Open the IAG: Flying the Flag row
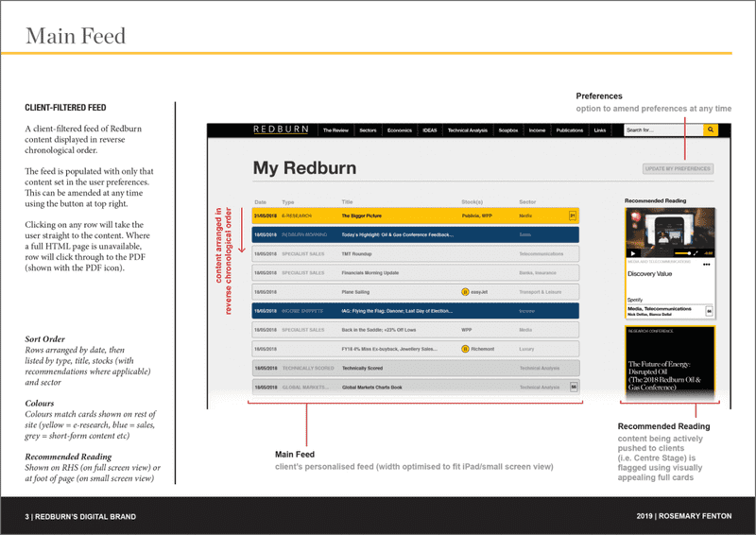The width and height of the screenshot is (756, 535). point(415,311)
